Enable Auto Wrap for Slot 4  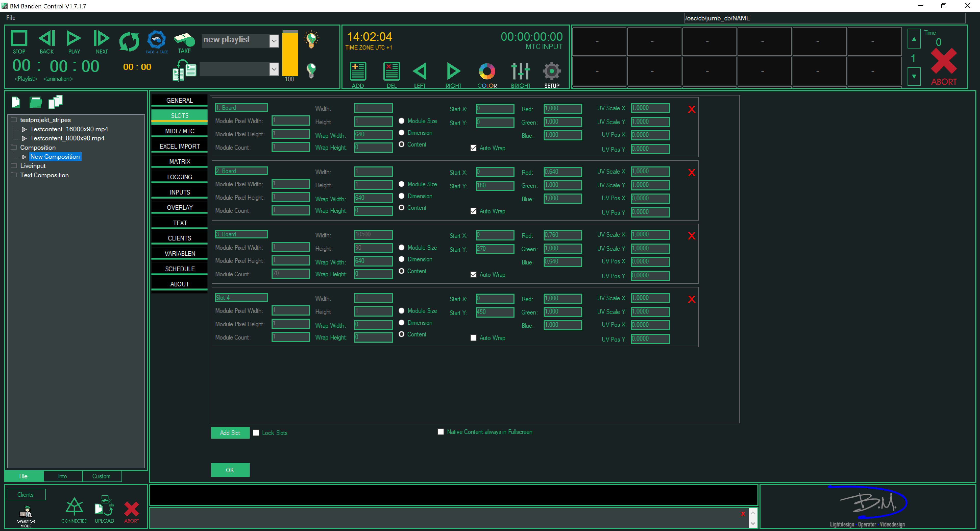pyautogui.click(x=473, y=338)
